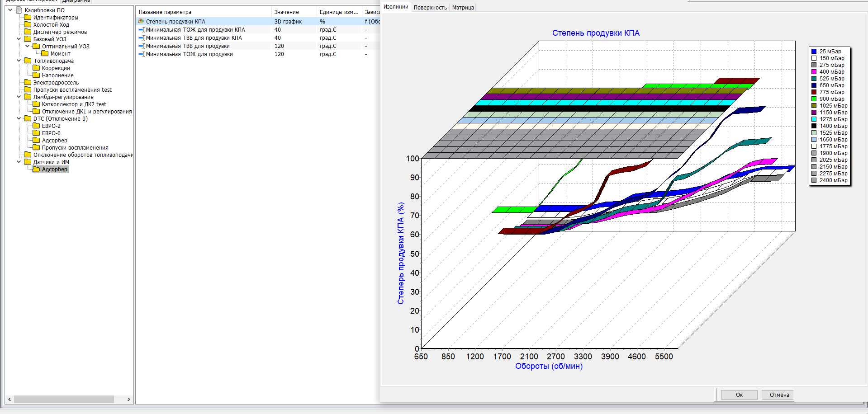This screenshot has height=414, width=868.
Task: Switch to the Поверхность tab
Action: pyautogui.click(x=430, y=8)
